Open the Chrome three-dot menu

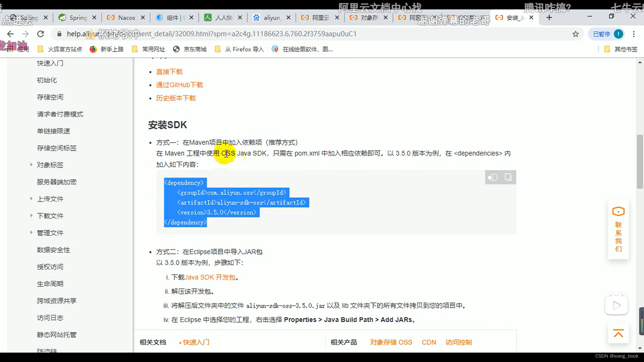[634, 34]
